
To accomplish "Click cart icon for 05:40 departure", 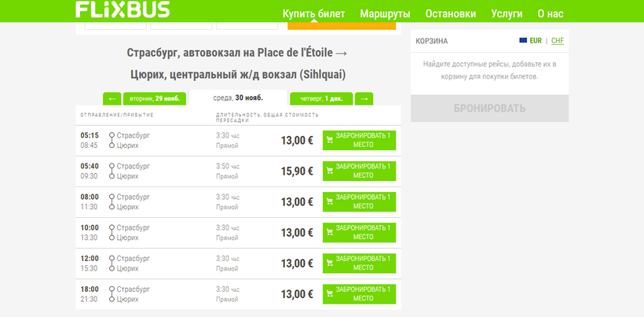I will pos(330,171).
